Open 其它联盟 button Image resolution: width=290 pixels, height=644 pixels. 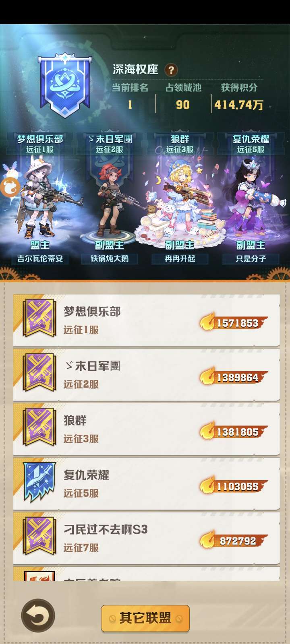pyautogui.click(x=145, y=618)
